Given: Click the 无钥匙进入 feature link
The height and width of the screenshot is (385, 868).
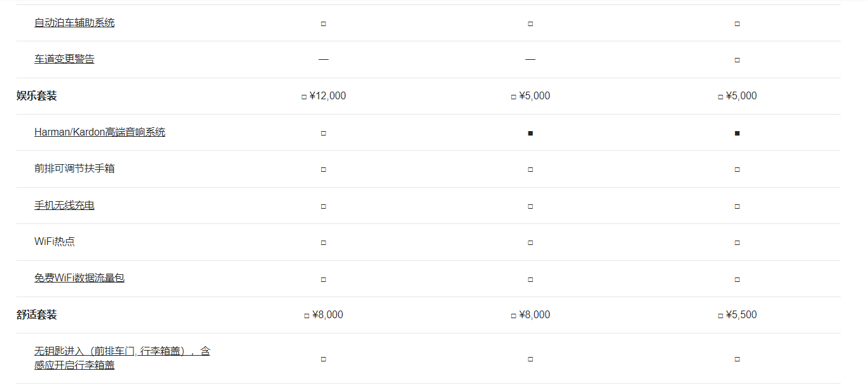Looking at the screenshot, I should (x=122, y=351).
